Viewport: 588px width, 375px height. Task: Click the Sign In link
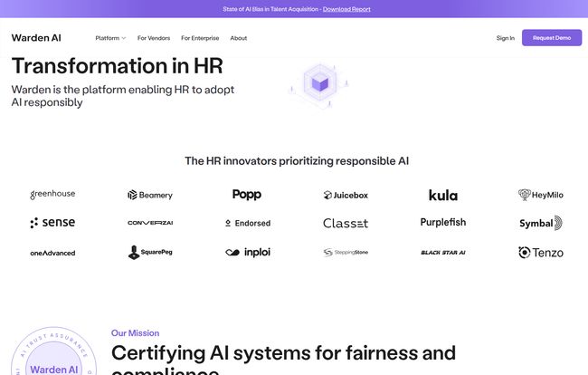coord(505,38)
